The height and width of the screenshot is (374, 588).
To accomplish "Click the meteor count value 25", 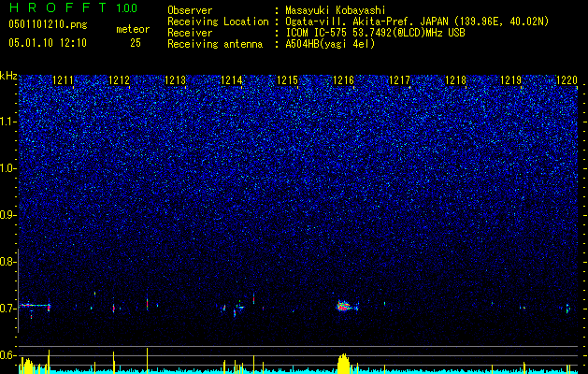I will pyautogui.click(x=136, y=43).
